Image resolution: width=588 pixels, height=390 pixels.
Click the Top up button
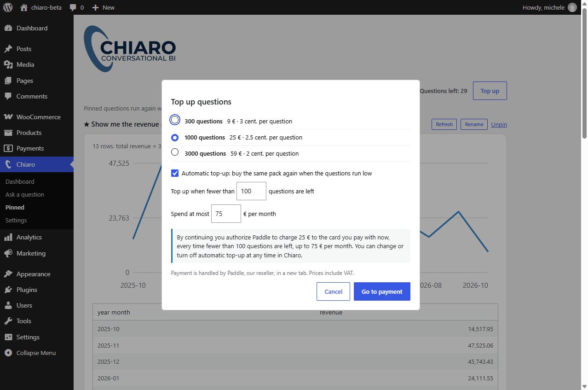(x=490, y=91)
